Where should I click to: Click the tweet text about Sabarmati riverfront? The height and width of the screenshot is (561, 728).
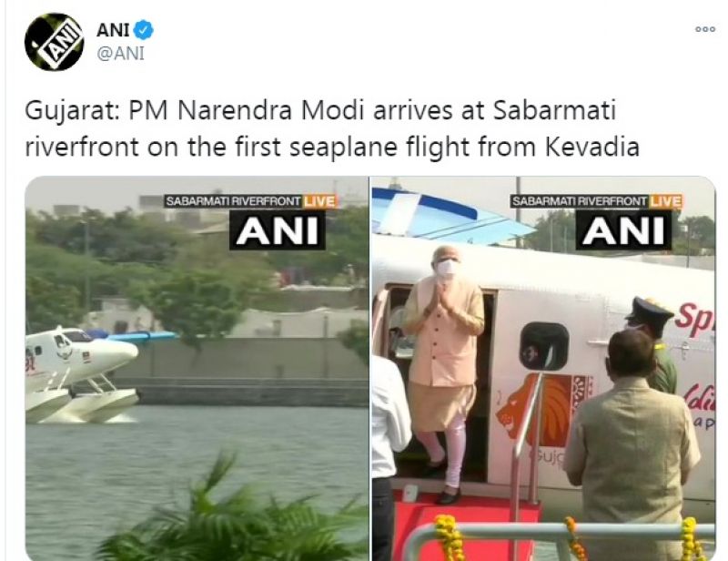point(332,128)
